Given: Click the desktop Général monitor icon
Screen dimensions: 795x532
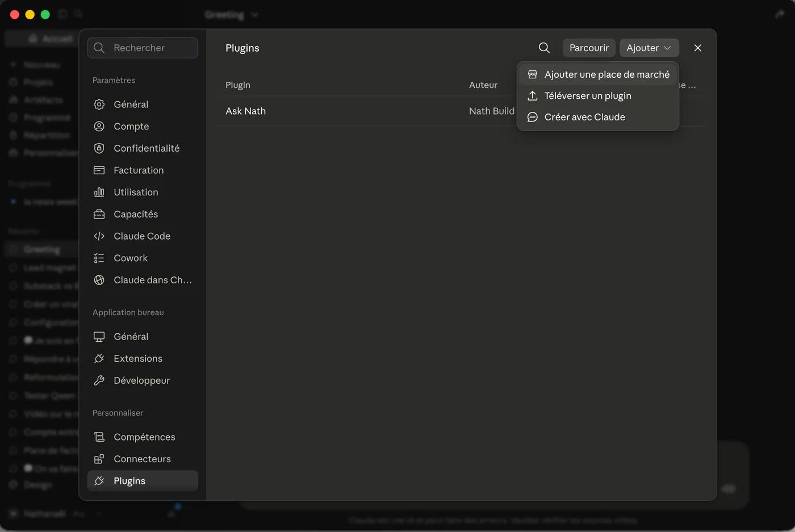Looking at the screenshot, I should (x=99, y=337).
